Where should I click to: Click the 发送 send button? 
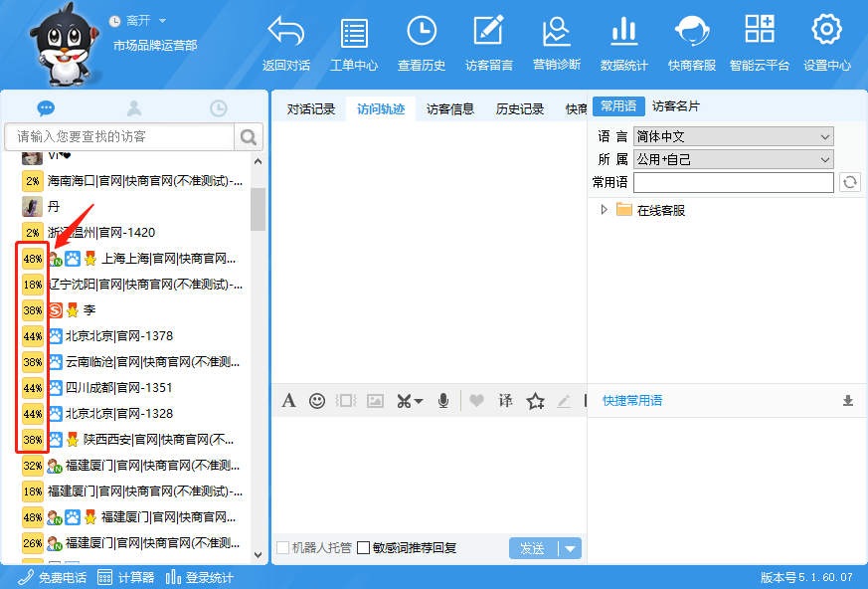point(533,548)
